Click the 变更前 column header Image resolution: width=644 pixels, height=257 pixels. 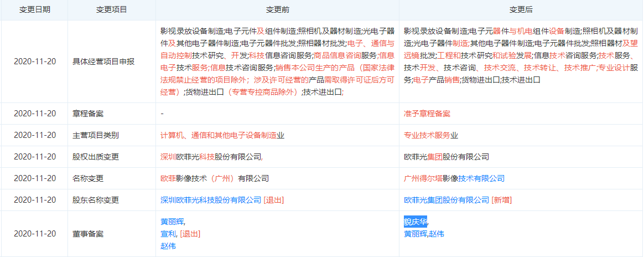pyautogui.click(x=277, y=10)
